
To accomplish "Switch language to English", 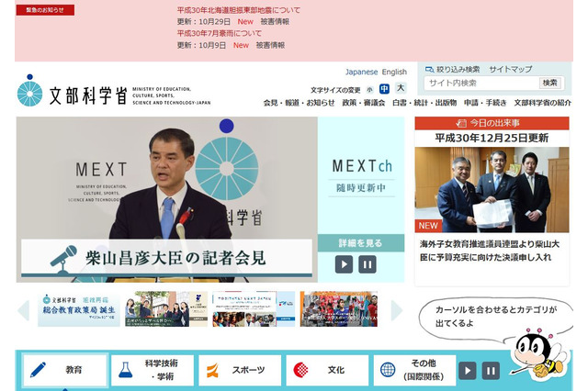I will [394, 72].
